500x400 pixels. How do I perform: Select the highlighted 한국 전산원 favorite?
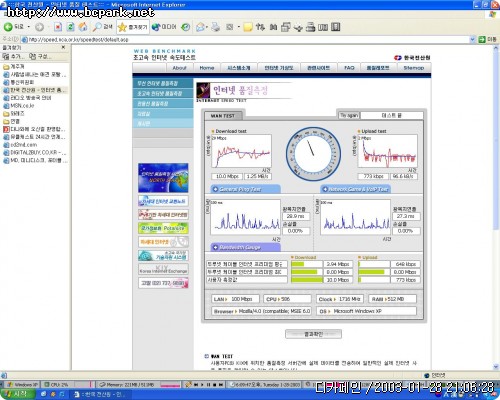coord(35,90)
